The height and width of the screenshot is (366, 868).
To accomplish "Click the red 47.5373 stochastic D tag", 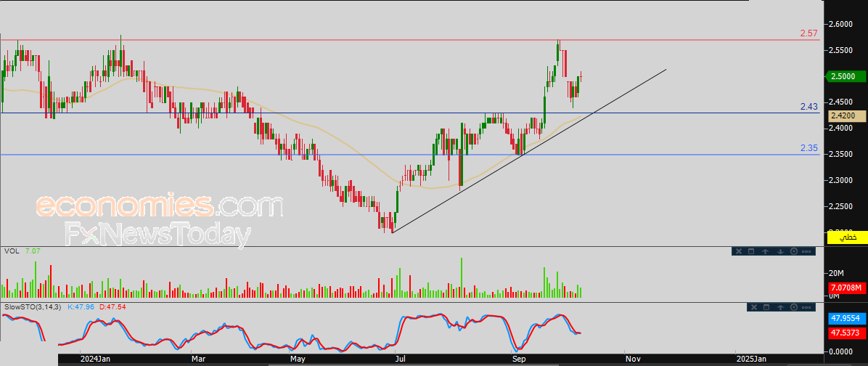I will 848,332.
